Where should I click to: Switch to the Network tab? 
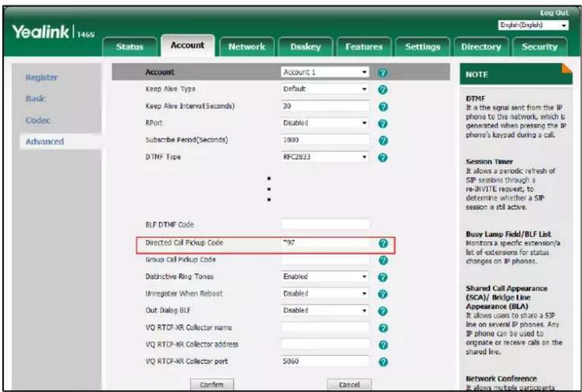(x=246, y=47)
